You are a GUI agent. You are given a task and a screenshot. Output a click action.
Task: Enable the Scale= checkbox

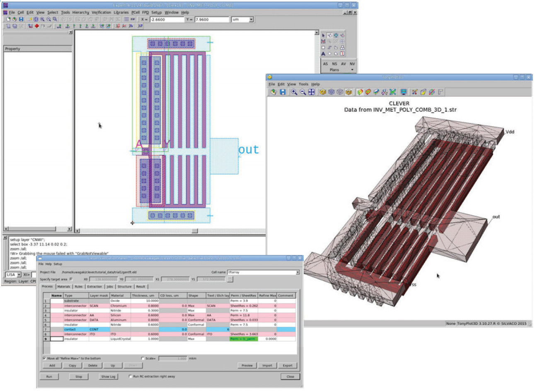pos(143,358)
